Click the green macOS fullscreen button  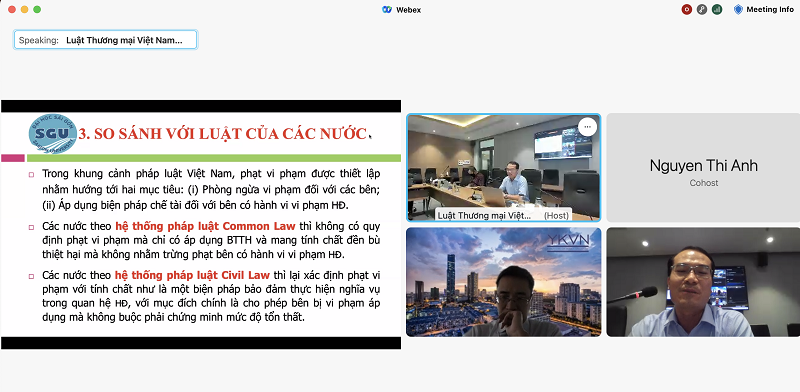(x=37, y=9)
